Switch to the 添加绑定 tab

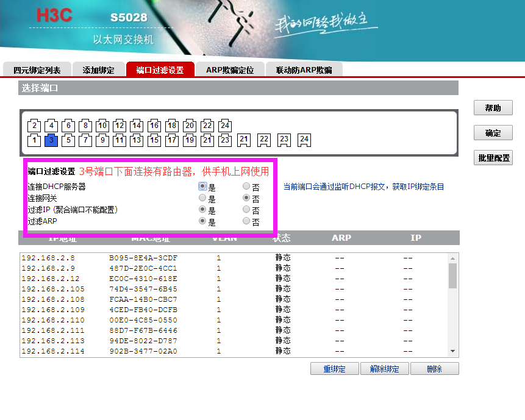[98, 69]
